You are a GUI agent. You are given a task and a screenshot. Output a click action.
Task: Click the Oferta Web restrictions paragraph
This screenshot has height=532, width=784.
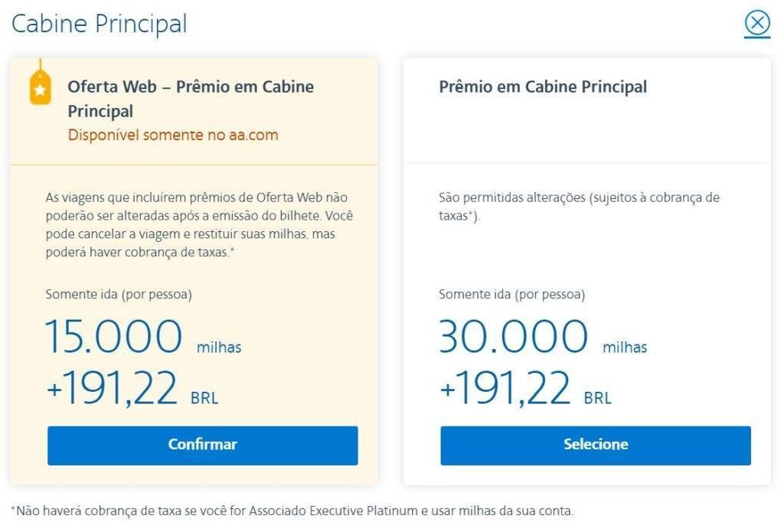point(199,224)
